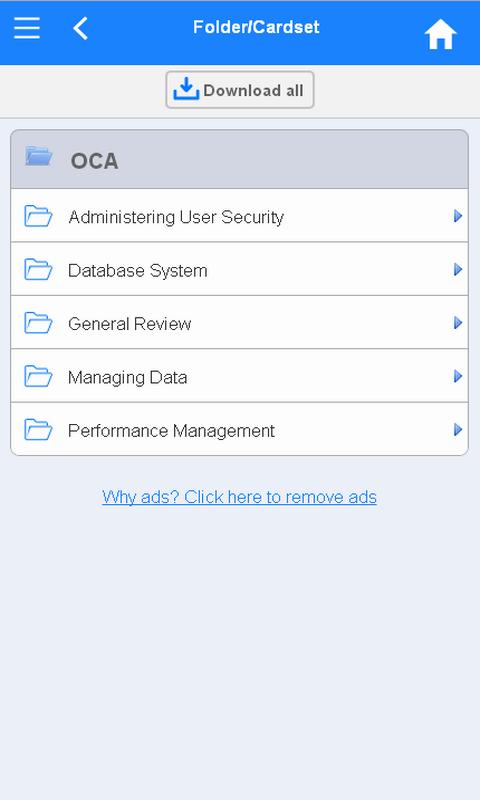480x800 pixels.
Task: Click the General Review folder icon
Action: pyautogui.click(x=38, y=323)
